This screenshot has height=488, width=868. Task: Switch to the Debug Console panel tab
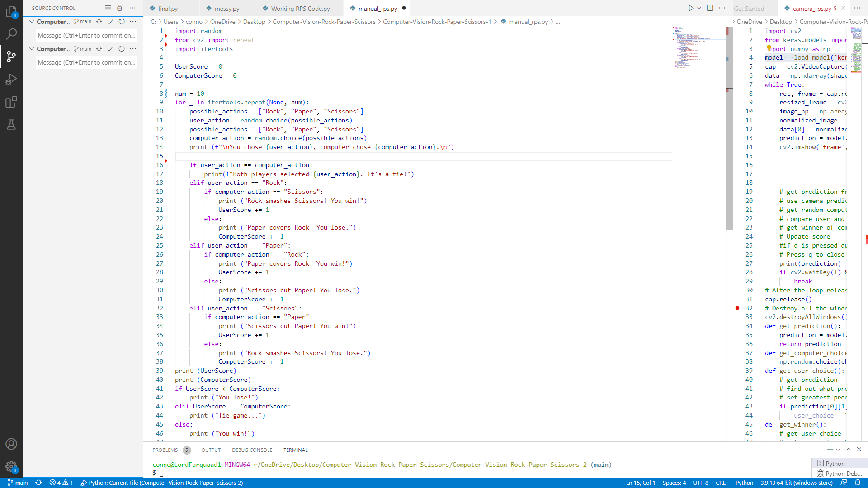tap(252, 450)
